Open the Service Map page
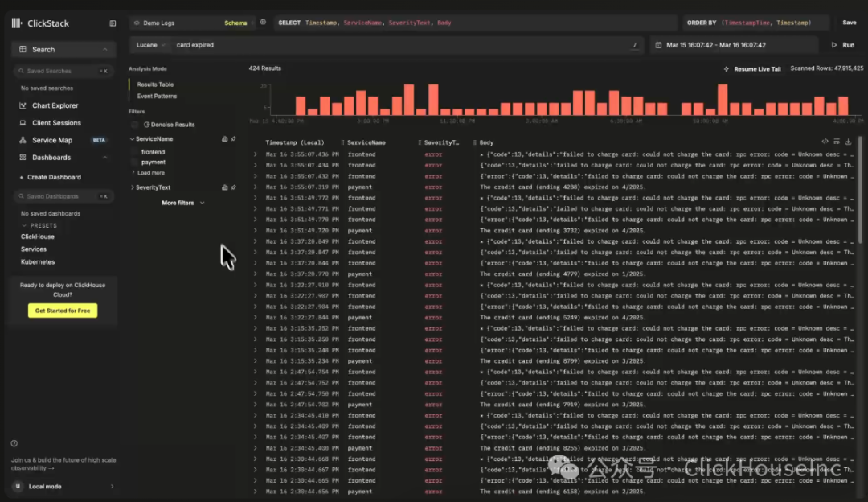Screen dimensions: 868x502 click(52, 140)
